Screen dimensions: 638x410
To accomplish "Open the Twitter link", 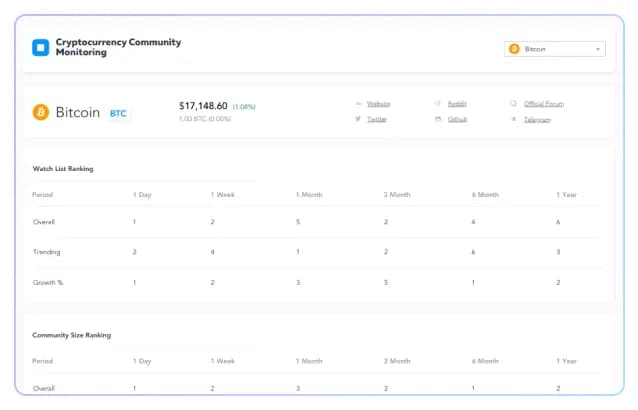I will [x=377, y=119].
